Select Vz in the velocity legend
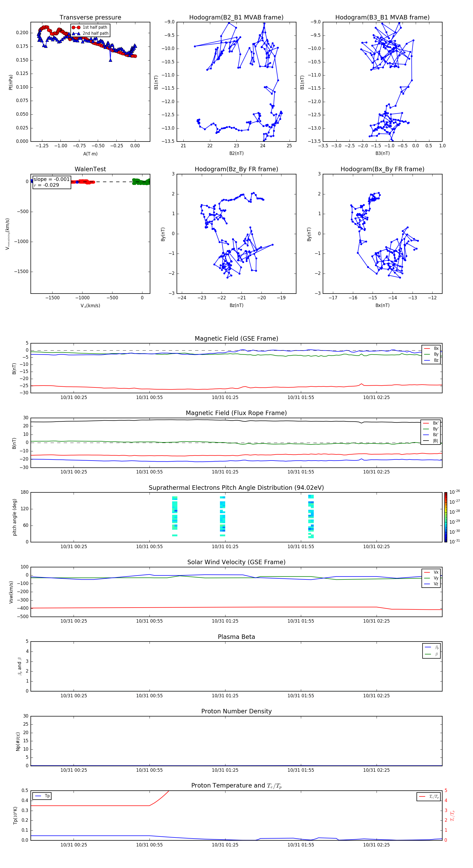Image resolution: width=473 pixels, height=868 pixels. pyautogui.click(x=431, y=584)
